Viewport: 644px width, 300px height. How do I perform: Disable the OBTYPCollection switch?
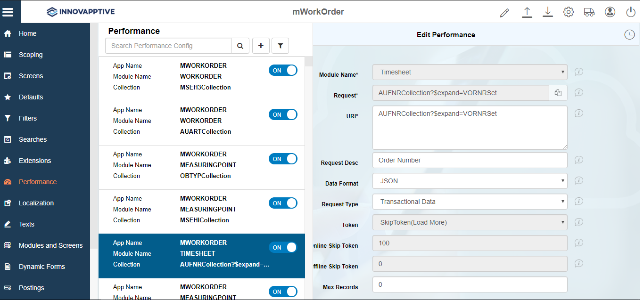click(x=283, y=159)
